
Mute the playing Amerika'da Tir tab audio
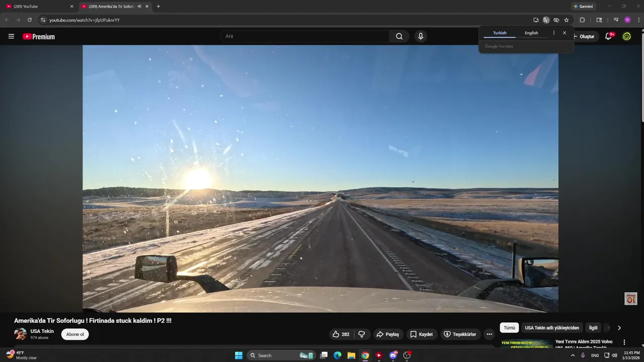click(x=139, y=7)
